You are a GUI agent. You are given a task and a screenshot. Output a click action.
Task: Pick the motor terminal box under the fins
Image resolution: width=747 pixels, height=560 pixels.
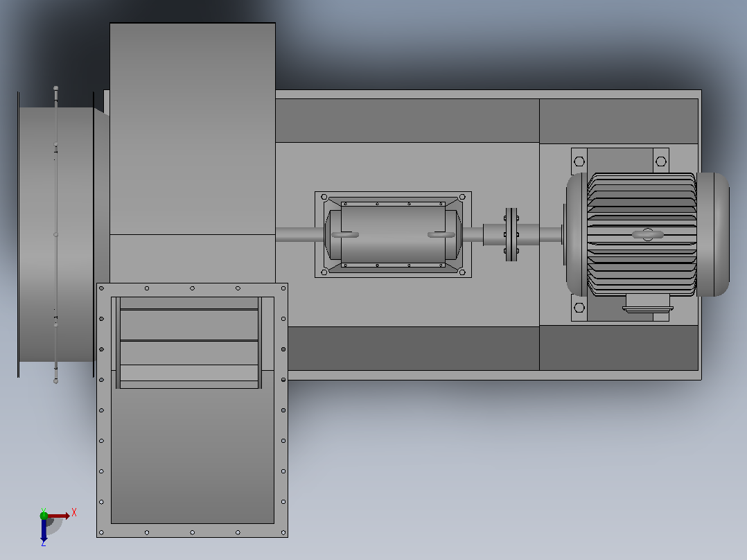tap(648, 303)
